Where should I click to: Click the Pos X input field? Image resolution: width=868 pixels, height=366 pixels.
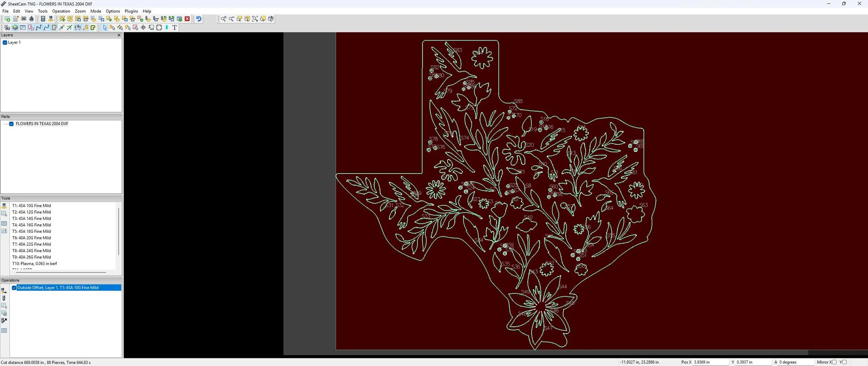click(x=710, y=362)
